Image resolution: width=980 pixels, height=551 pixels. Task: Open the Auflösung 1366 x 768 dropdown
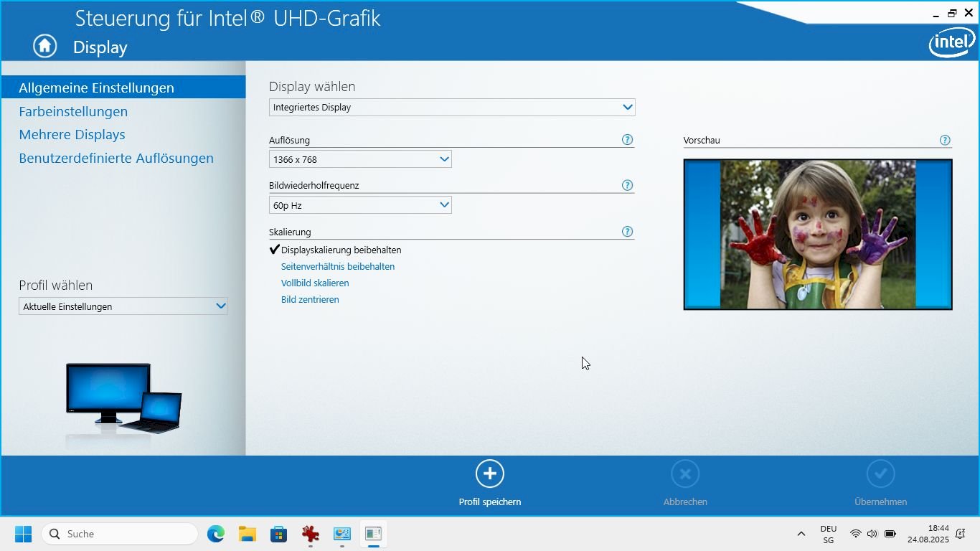[360, 159]
